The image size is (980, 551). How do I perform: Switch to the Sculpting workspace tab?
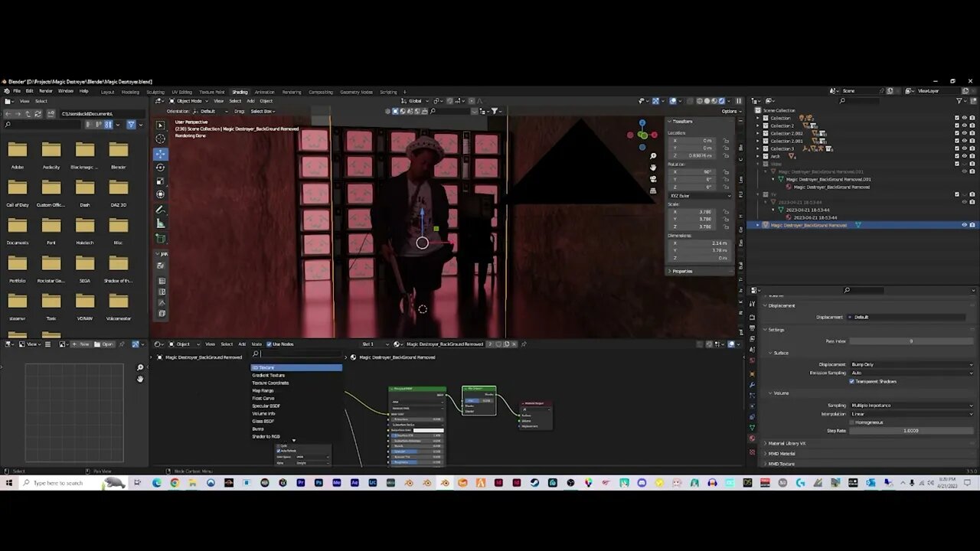point(155,92)
